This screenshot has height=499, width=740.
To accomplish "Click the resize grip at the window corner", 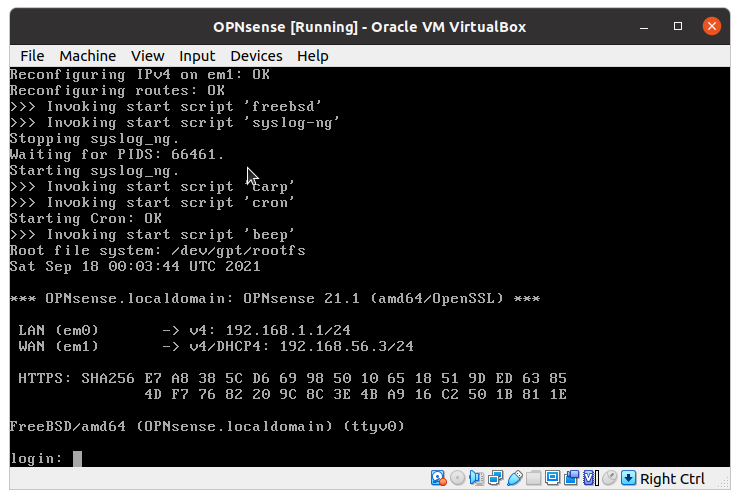I will (723, 482).
